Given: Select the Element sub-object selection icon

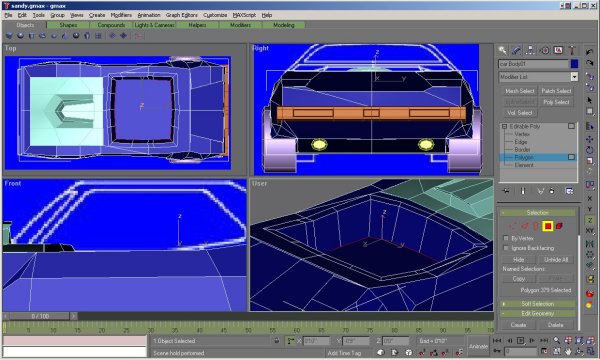Looking at the screenshot, I should pyautogui.click(x=559, y=226).
